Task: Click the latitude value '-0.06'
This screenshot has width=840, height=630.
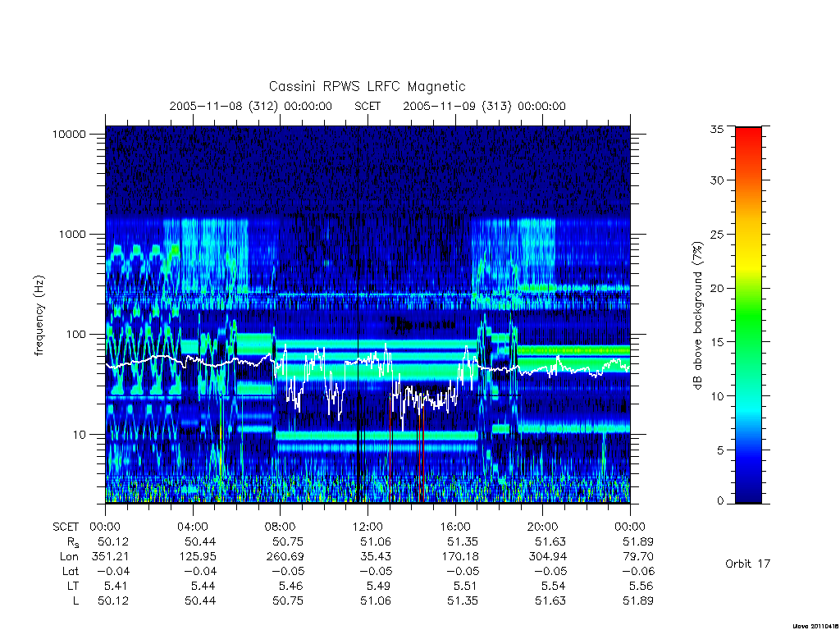Action: coord(638,572)
